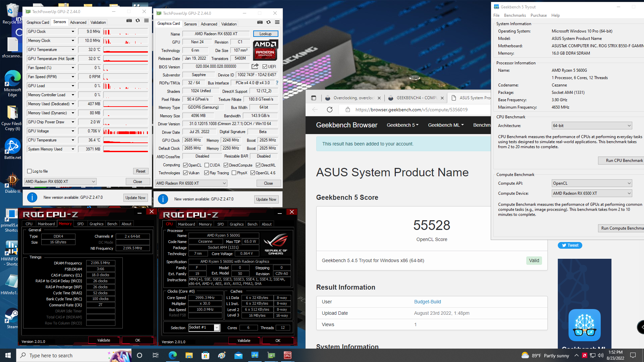This screenshot has width=644, height=362.
Task: Open hamburger menu in GPU-Z Graphics Card window
Action: (x=277, y=22)
